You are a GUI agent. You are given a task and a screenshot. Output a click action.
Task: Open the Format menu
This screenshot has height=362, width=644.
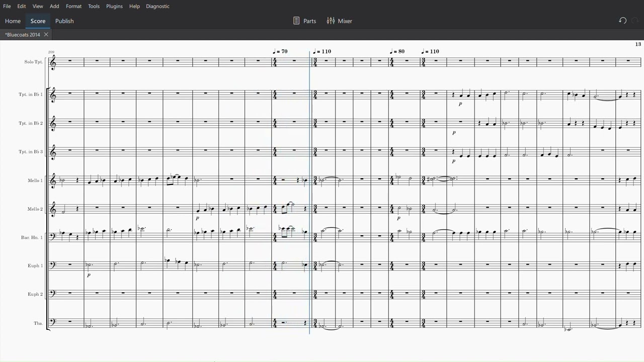point(73,6)
